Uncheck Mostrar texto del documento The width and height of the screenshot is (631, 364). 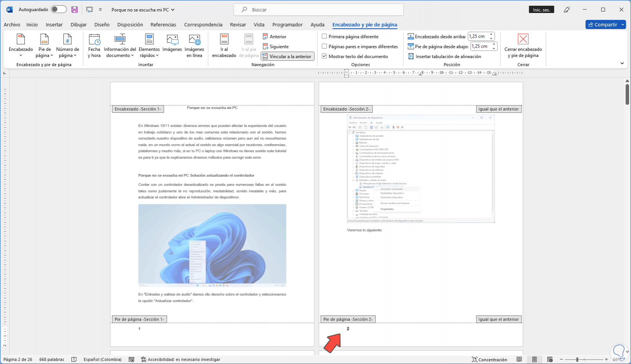[324, 57]
